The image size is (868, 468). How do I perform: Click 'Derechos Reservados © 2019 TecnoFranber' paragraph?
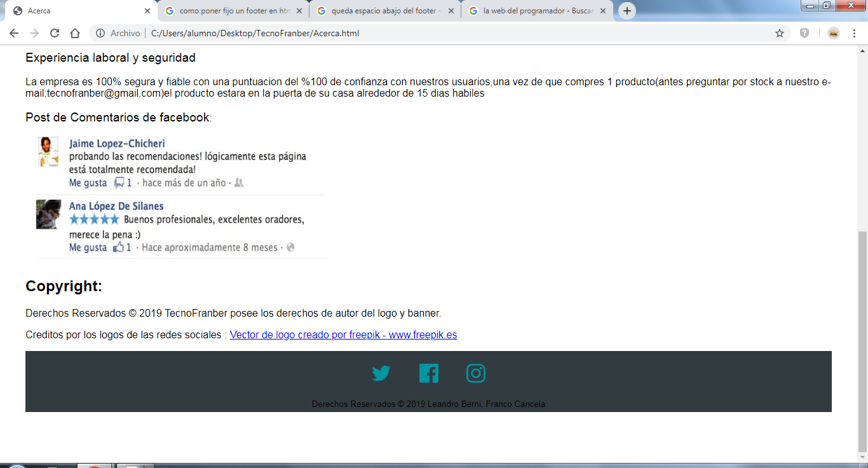coord(233,313)
